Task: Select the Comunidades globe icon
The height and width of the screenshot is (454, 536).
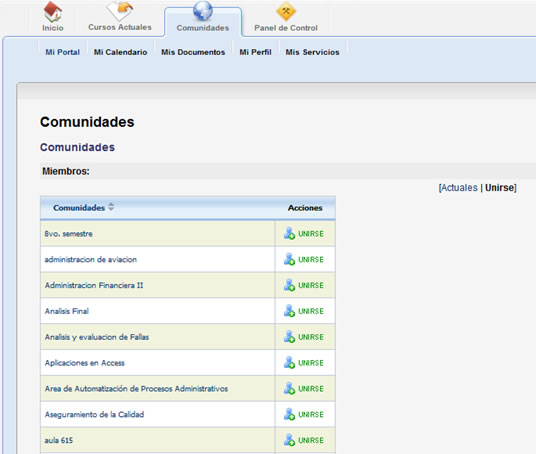Action: [x=203, y=11]
